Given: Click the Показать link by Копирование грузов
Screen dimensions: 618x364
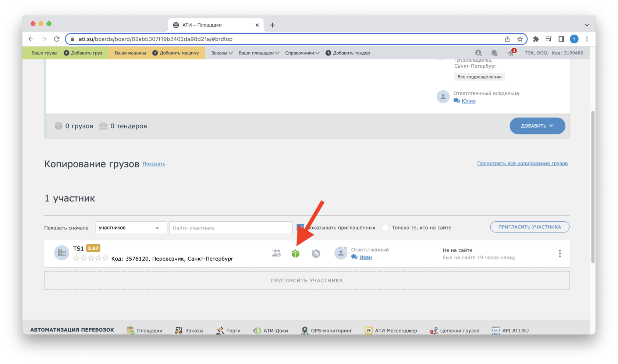Looking at the screenshot, I should point(154,164).
